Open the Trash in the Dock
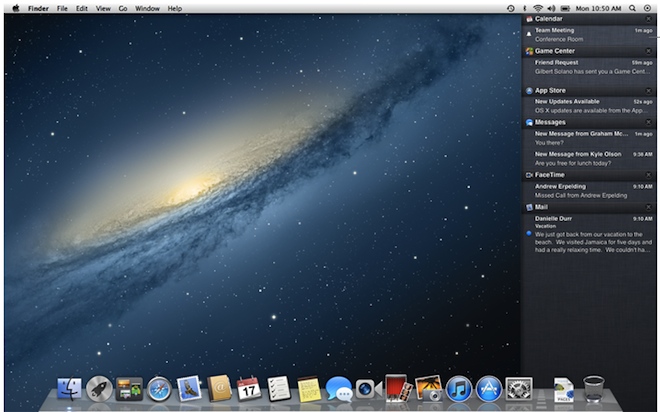This screenshot has height=412, width=660. [594, 388]
